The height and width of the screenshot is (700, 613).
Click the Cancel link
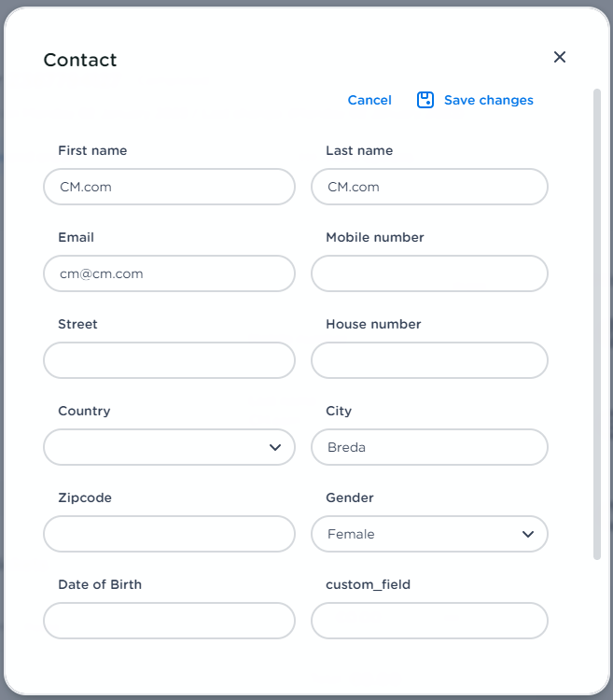click(369, 100)
